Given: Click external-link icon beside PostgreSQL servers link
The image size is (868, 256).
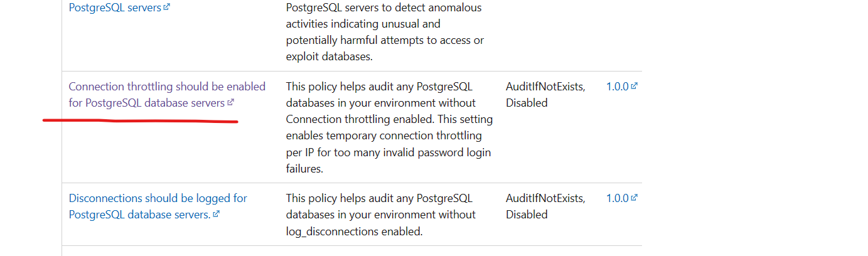Looking at the screenshot, I should click(166, 8).
